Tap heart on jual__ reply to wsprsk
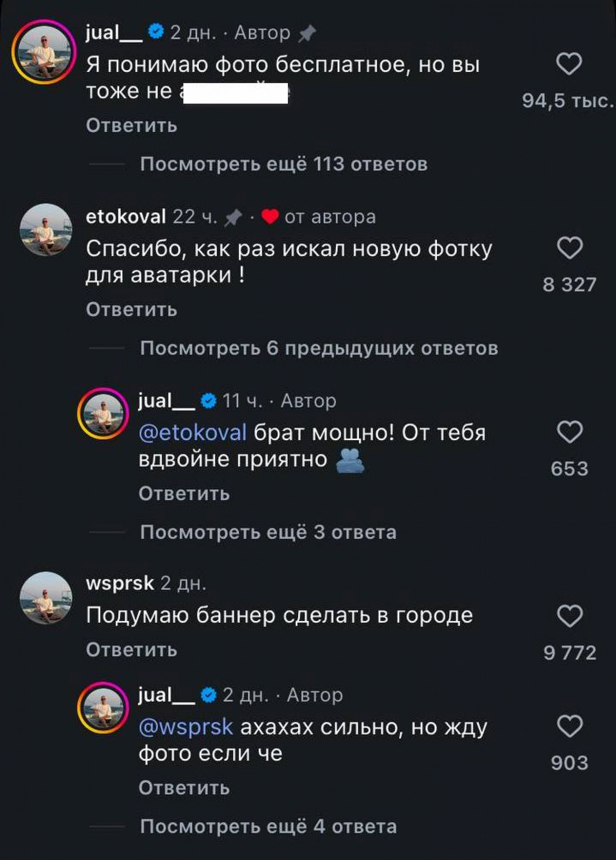 pos(570,726)
